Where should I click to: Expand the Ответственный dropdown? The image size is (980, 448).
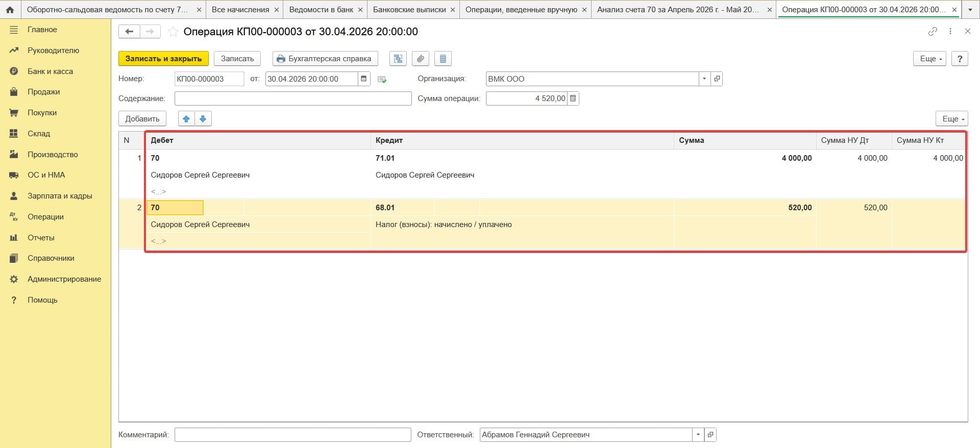click(698, 435)
